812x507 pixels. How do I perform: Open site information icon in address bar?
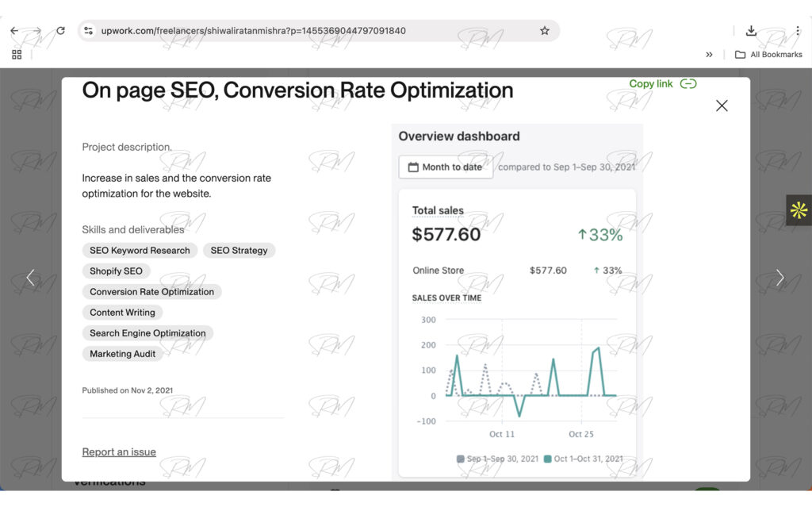[89, 31]
